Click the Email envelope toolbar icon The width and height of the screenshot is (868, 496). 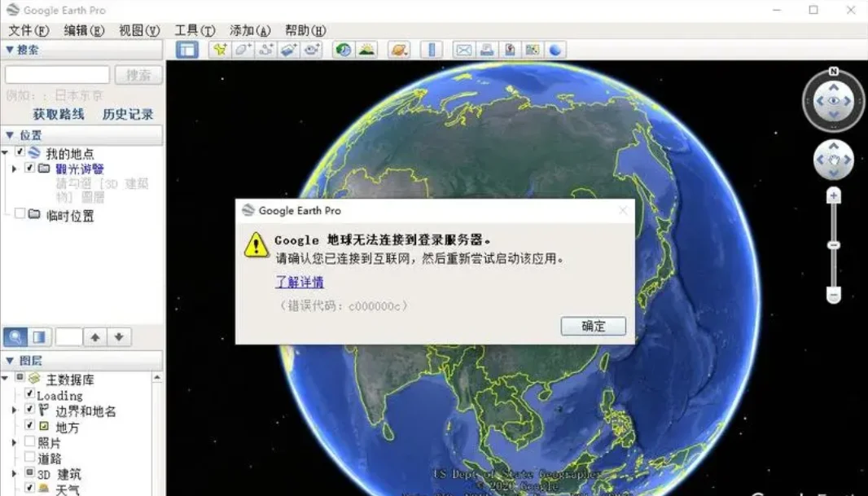pos(464,50)
